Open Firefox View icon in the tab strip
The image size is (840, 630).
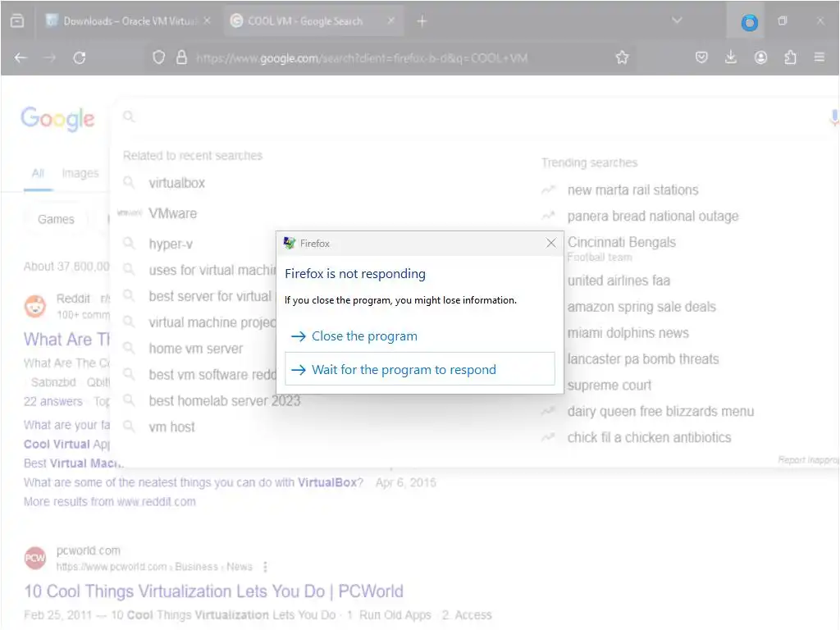point(17,21)
